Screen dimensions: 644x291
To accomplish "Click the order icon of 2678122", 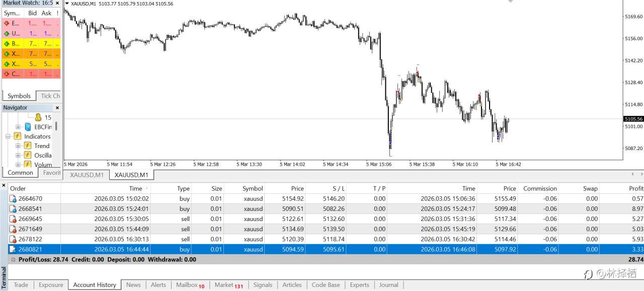I will point(13,239).
